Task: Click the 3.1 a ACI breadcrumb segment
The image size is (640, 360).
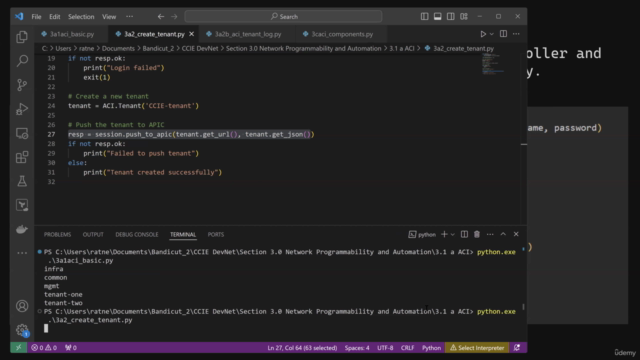Action: (401, 49)
